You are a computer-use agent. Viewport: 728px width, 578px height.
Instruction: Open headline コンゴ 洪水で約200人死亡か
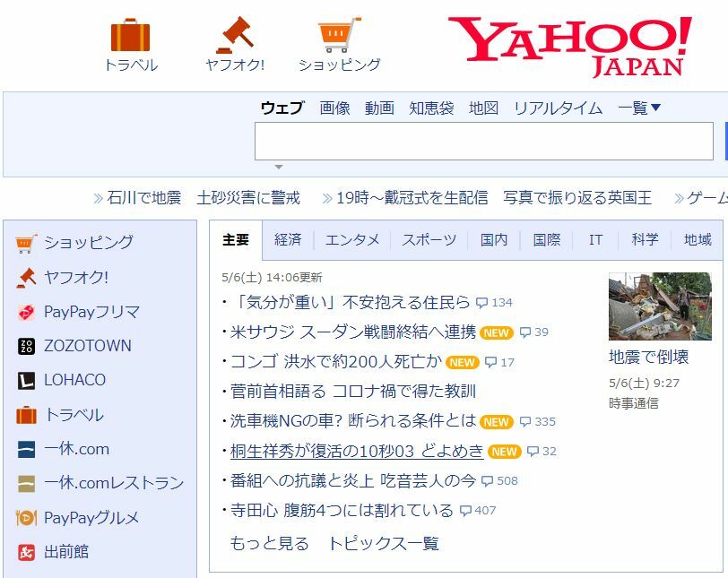(336, 362)
